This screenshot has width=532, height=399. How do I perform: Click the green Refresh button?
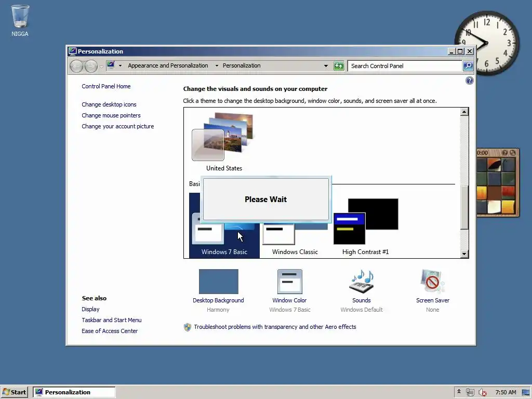(x=339, y=66)
